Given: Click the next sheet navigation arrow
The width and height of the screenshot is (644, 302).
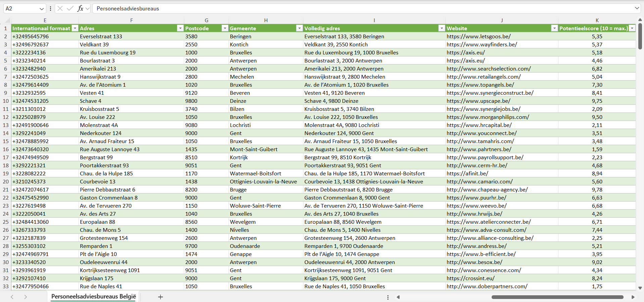Looking at the screenshot, I should [x=26, y=297].
